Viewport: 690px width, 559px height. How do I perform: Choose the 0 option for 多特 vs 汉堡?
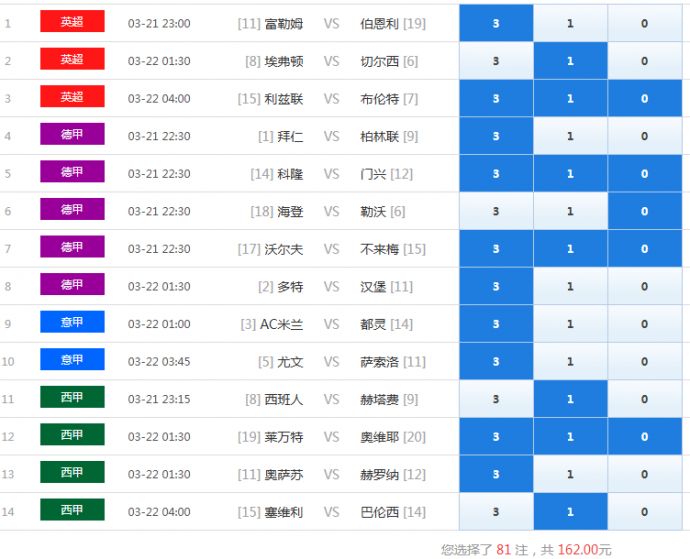644,286
